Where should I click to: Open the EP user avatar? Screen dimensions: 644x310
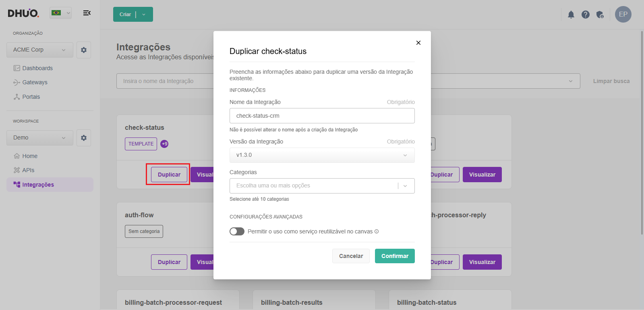coord(623,15)
